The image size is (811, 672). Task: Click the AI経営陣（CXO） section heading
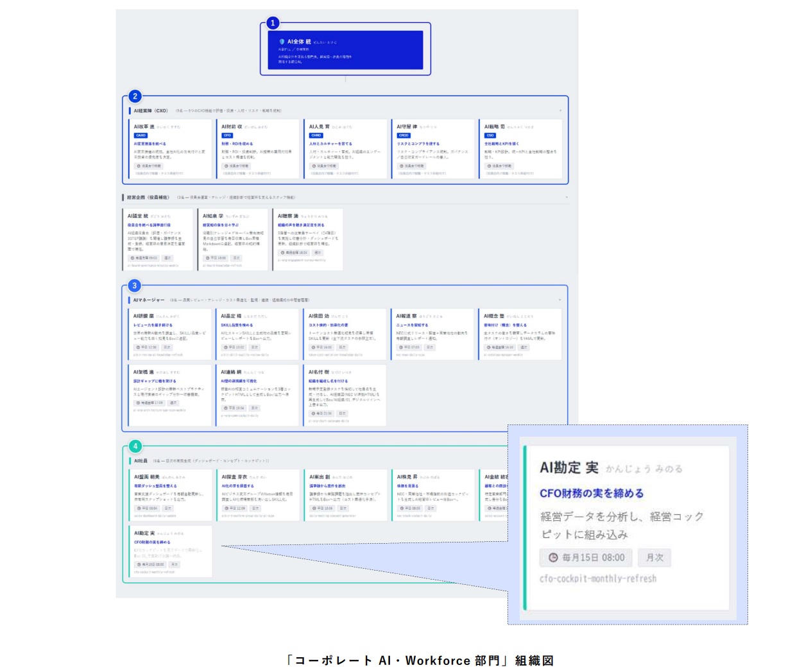tap(151, 110)
